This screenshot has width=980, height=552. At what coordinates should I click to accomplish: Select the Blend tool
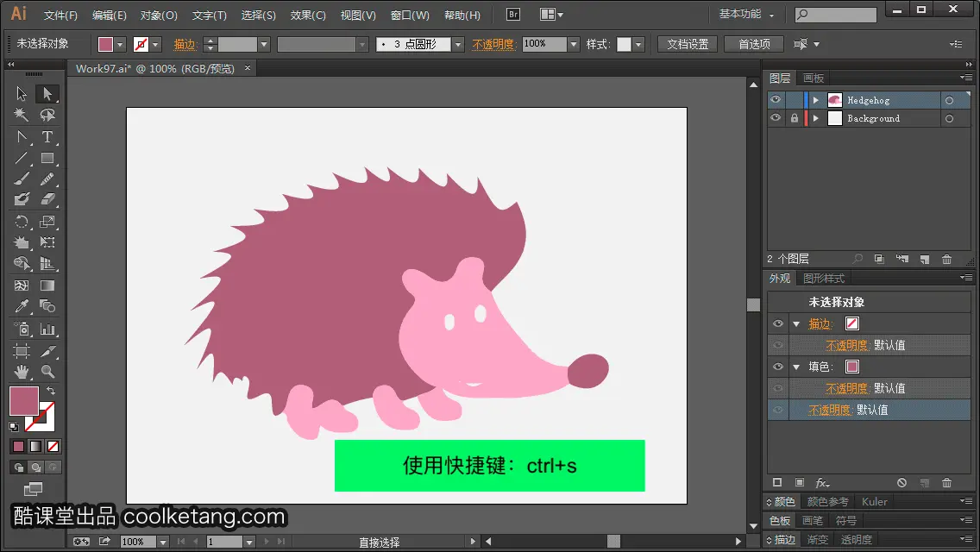47,306
